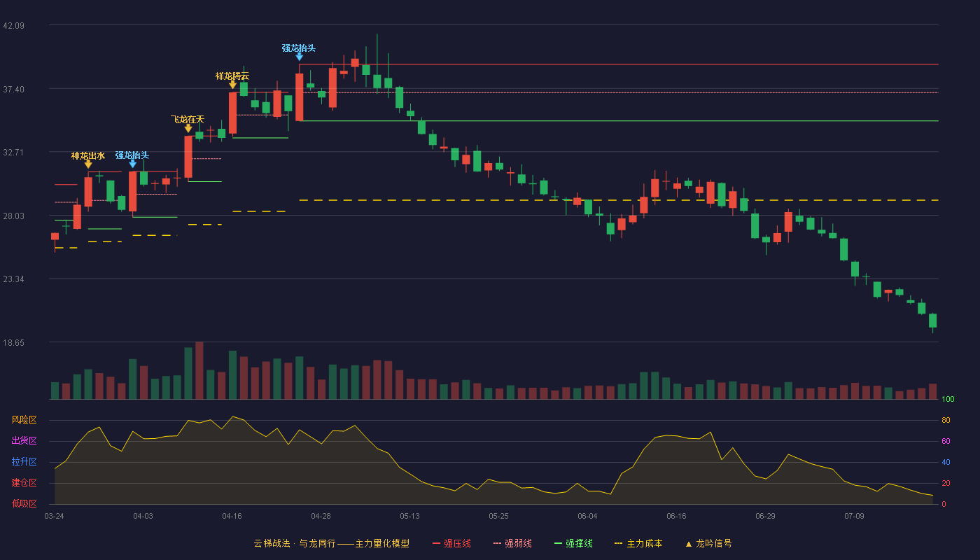Click the red 20 indicator scale value
Viewport: 980px width, 560px height.
(x=946, y=484)
